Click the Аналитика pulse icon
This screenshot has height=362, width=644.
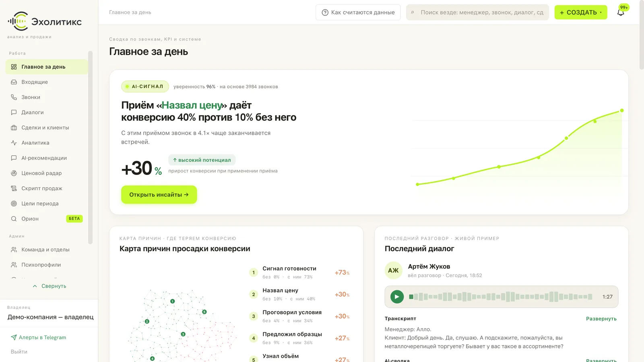[14, 143]
